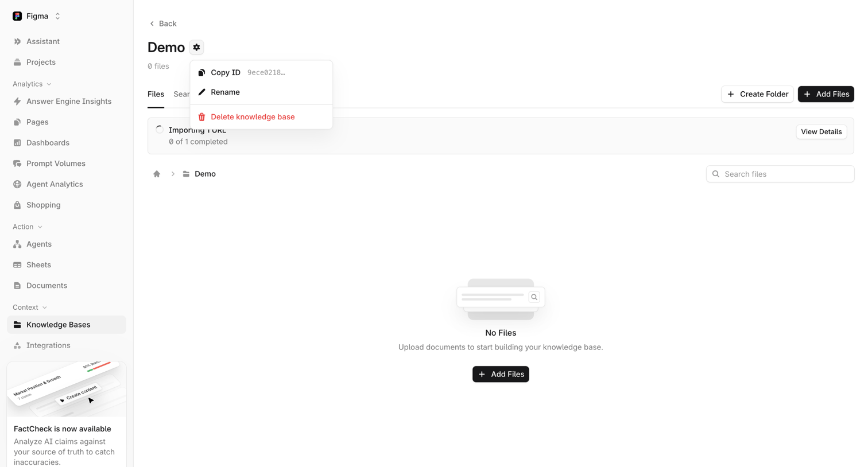Click the Demo folder breadcrumb

199,174
